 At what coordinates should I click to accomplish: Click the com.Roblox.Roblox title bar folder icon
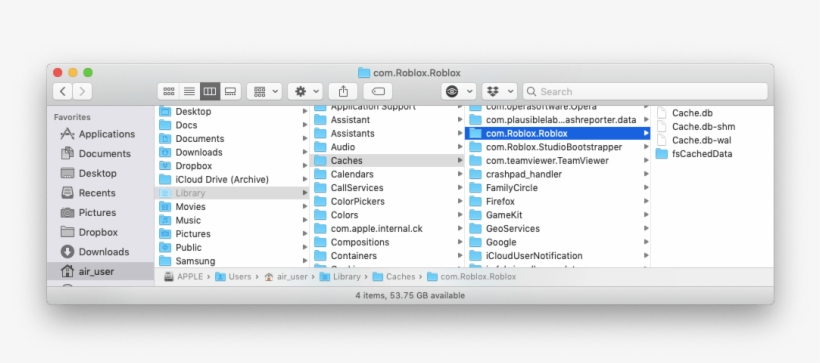pos(364,73)
